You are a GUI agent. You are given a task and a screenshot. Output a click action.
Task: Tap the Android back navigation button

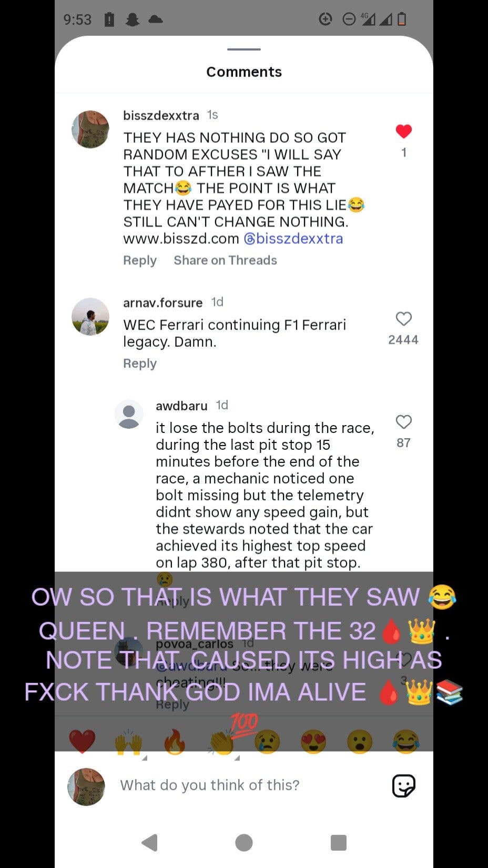pyautogui.click(x=150, y=842)
